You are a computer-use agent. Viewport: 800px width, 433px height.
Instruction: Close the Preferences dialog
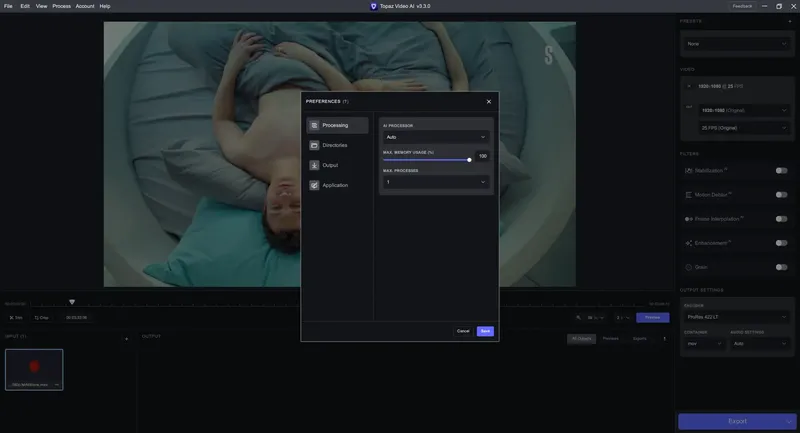coord(489,101)
